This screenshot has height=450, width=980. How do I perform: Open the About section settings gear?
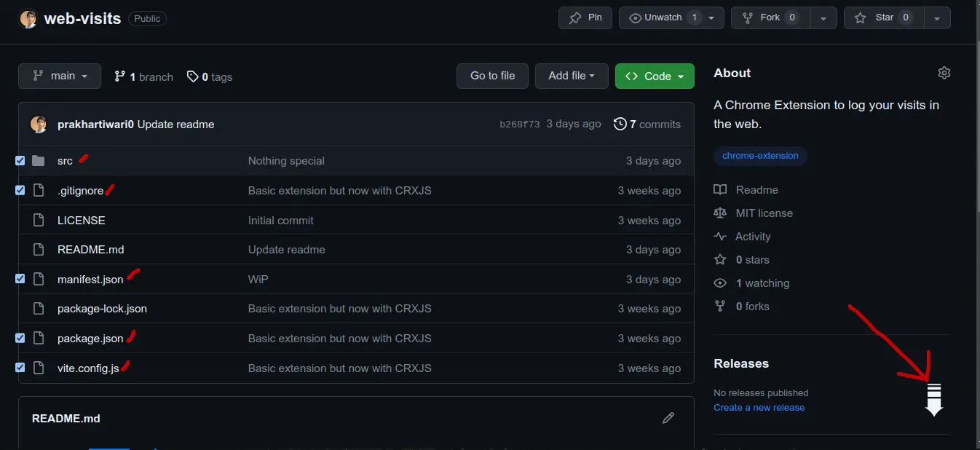[944, 73]
